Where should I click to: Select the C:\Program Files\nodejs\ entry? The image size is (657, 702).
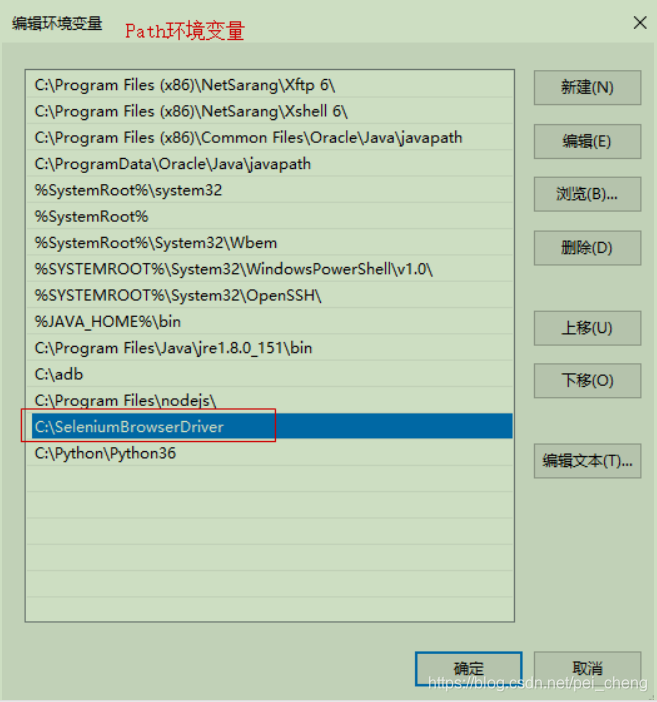[270, 400]
